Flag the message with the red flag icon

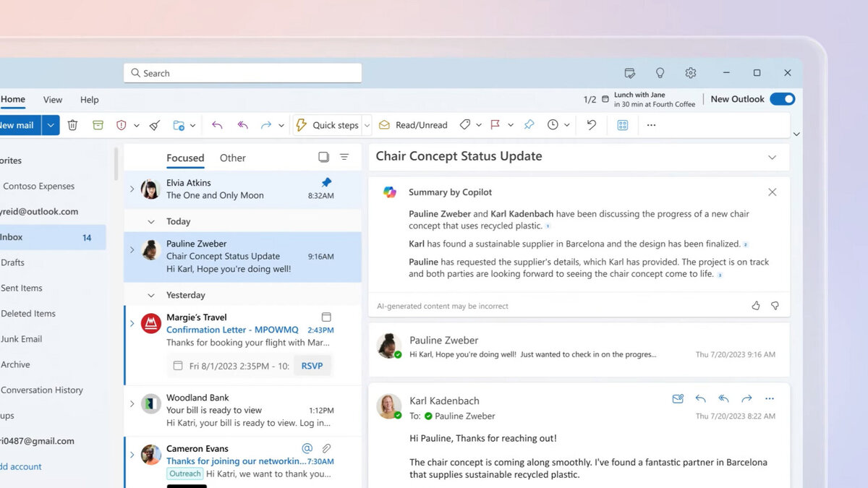(495, 125)
